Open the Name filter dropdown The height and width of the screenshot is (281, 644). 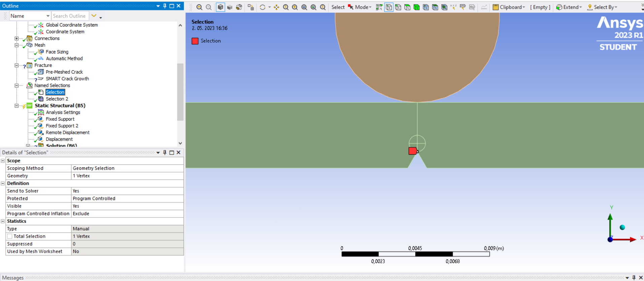(x=48, y=16)
